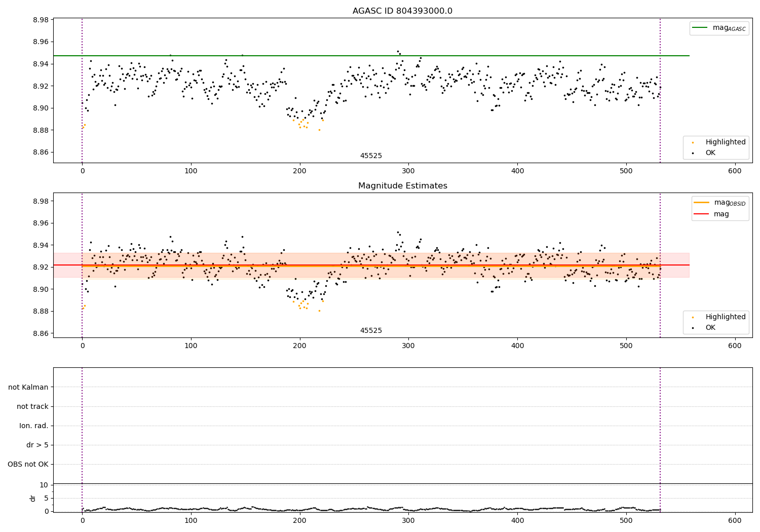Click the 'not track' axis label
Image resolution: width=760 pixels, height=532 pixels.
click(32, 406)
